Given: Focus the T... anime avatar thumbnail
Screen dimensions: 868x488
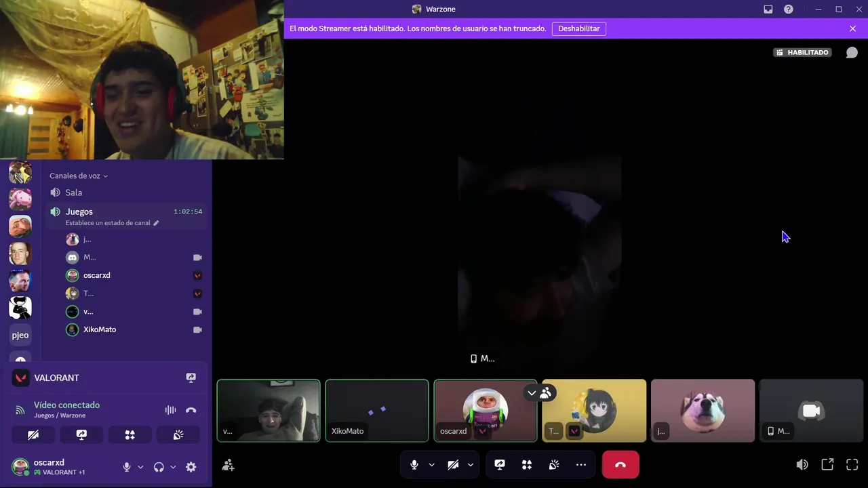Looking at the screenshot, I should click(x=594, y=411).
